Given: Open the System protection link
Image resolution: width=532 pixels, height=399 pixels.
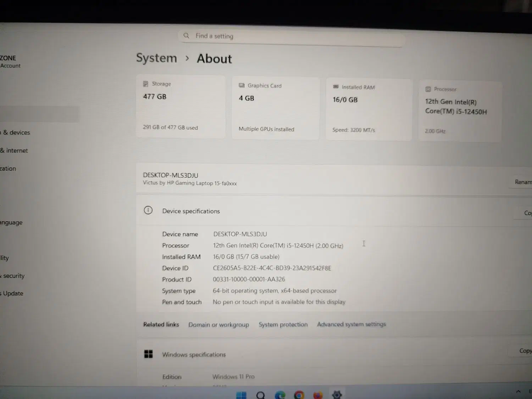Looking at the screenshot, I should tap(283, 324).
